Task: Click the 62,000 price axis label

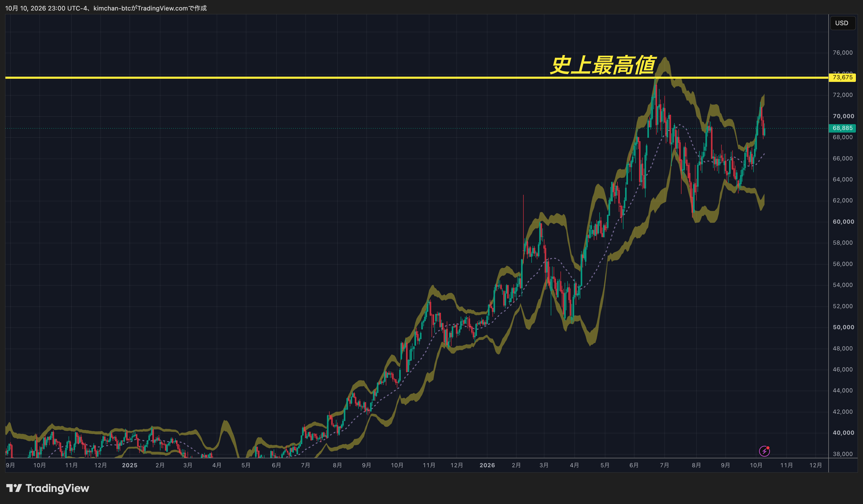Action: click(x=843, y=200)
